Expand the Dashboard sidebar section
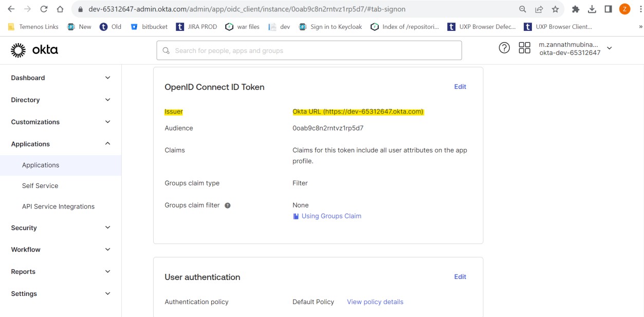Screen dimensions: 644x317 107,78
